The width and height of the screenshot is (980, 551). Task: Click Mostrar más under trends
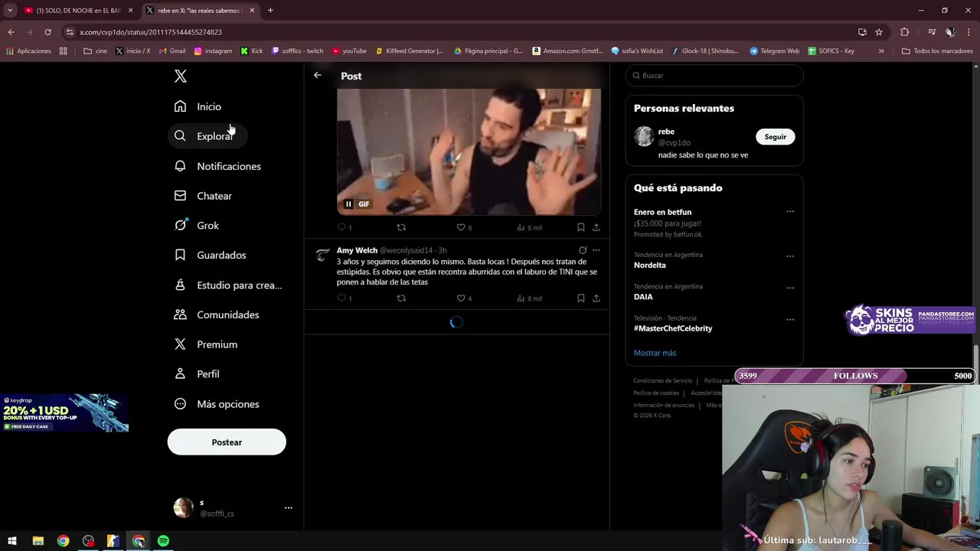point(655,353)
